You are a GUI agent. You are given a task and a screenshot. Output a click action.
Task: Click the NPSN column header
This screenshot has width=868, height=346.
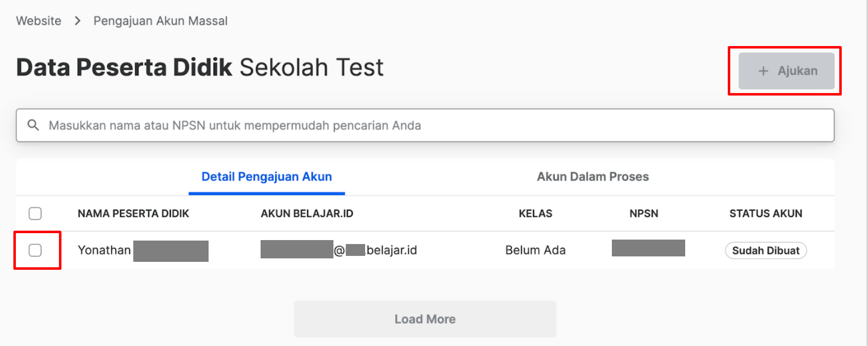(x=644, y=213)
